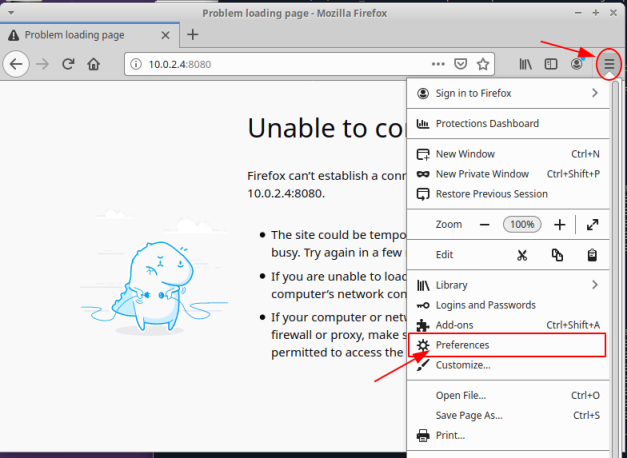The image size is (627, 458).
Task: Open Protections Dashboard
Action: tap(508, 124)
